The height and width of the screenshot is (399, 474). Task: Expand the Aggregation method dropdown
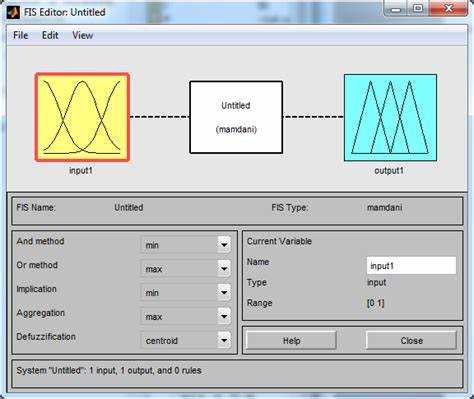click(186, 316)
